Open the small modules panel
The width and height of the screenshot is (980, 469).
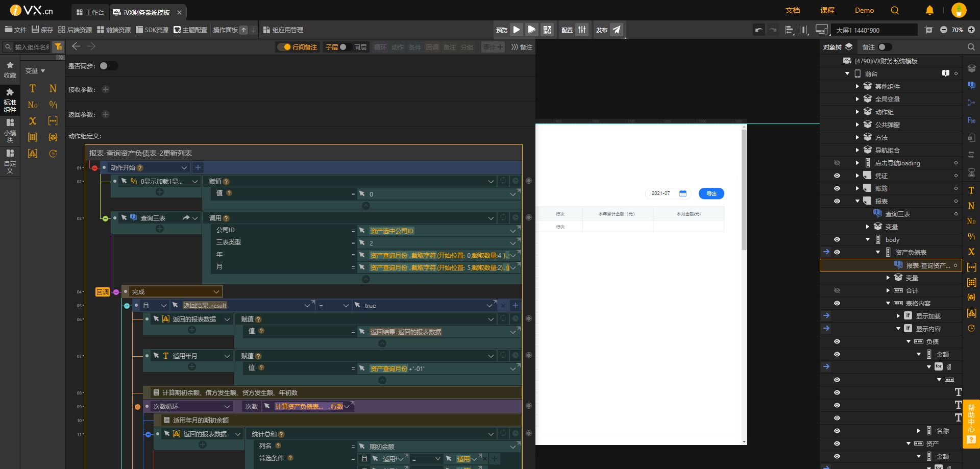10,131
